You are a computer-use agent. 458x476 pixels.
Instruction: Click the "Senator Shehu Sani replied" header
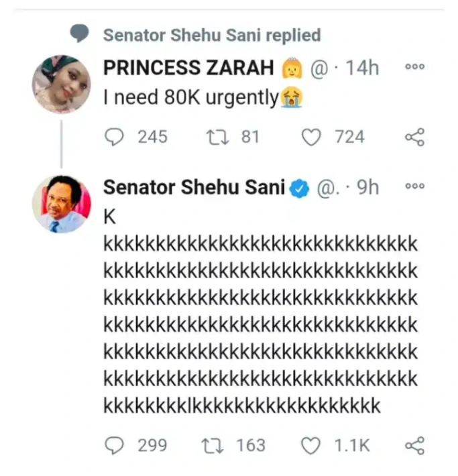[212, 35]
